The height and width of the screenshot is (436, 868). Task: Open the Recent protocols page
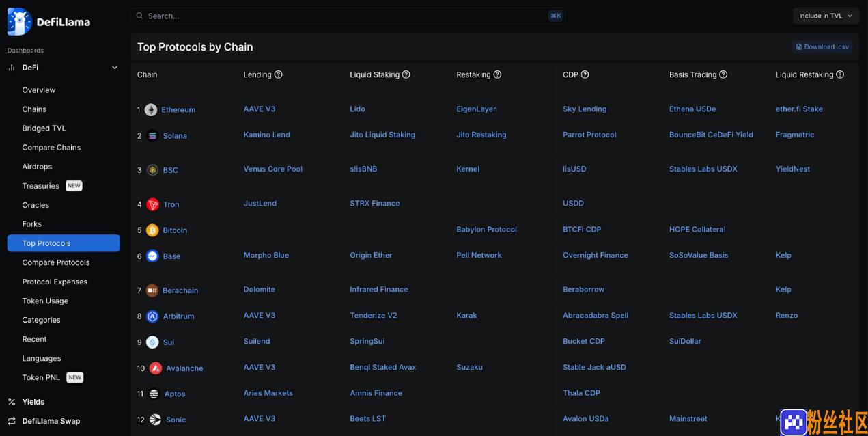[34, 339]
